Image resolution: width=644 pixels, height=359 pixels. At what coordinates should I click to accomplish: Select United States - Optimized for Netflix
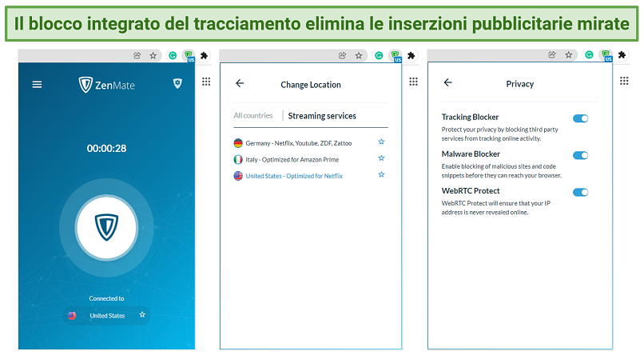[x=294, y=176]
